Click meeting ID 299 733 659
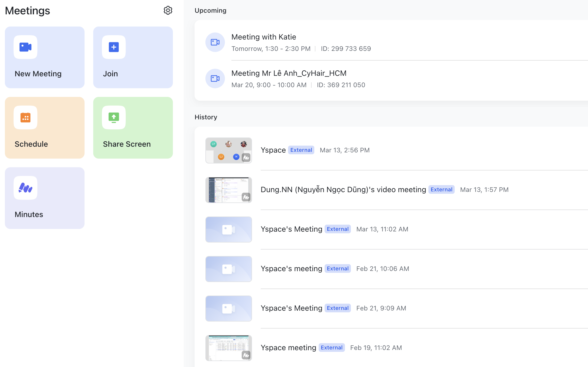Screen dimensions: 588x367 pyautogui.click(x=346, y=49)
